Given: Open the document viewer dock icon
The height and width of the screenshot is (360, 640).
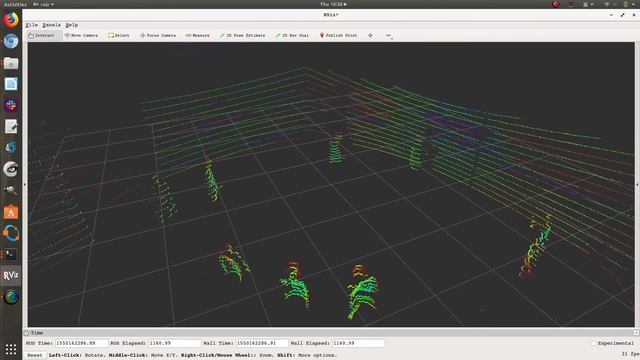Looking at the screenshot, I should (x=11, y=84).
